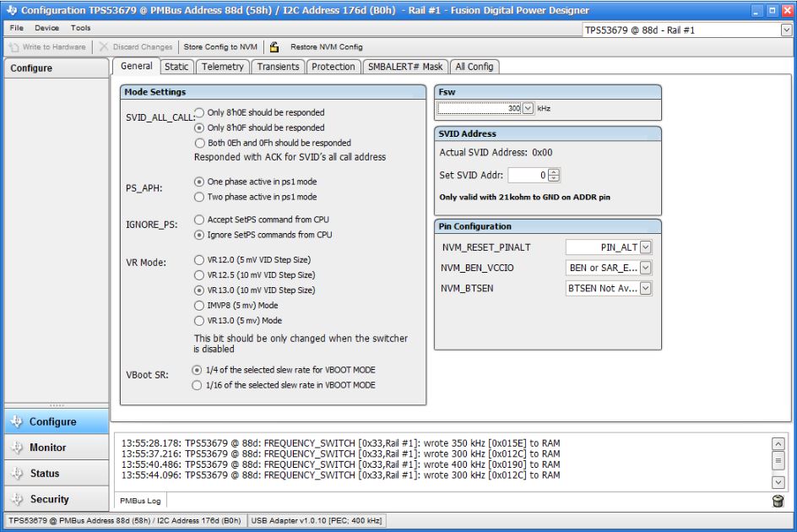This screenshot has width=797, height=532.
Task: Click Restore NVM Config button
Action: click(x=327, y=46)
